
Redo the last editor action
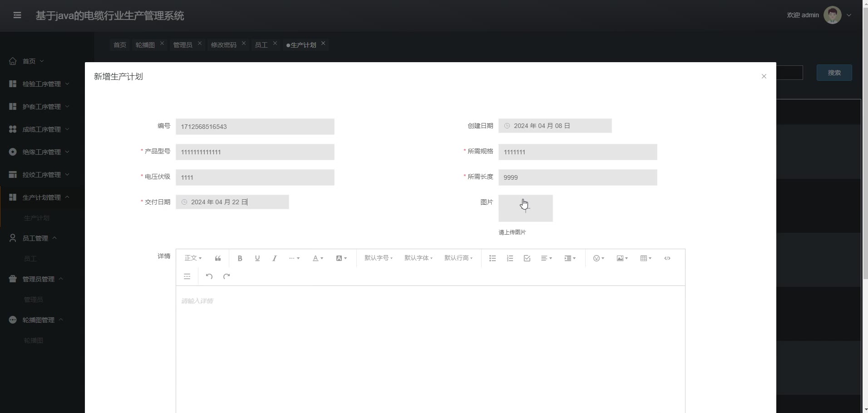click(x=227, y=276)
